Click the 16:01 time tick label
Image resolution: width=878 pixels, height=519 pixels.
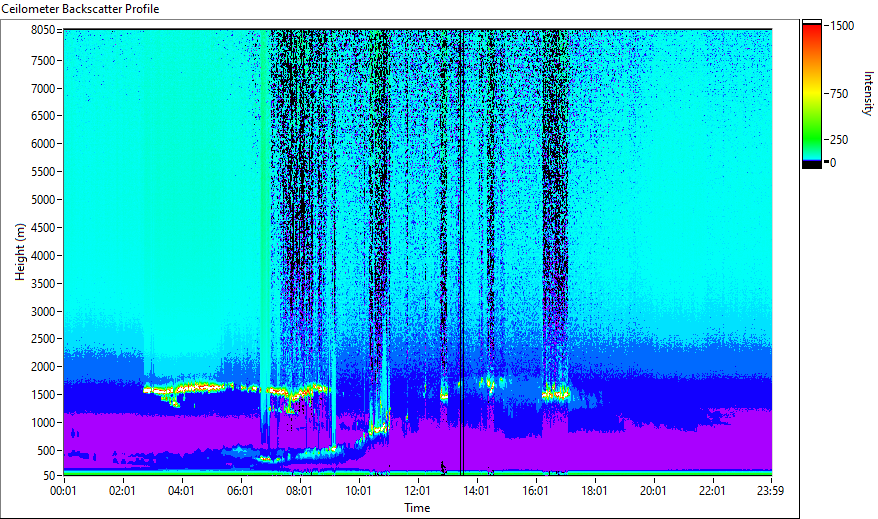click(535, 491)
